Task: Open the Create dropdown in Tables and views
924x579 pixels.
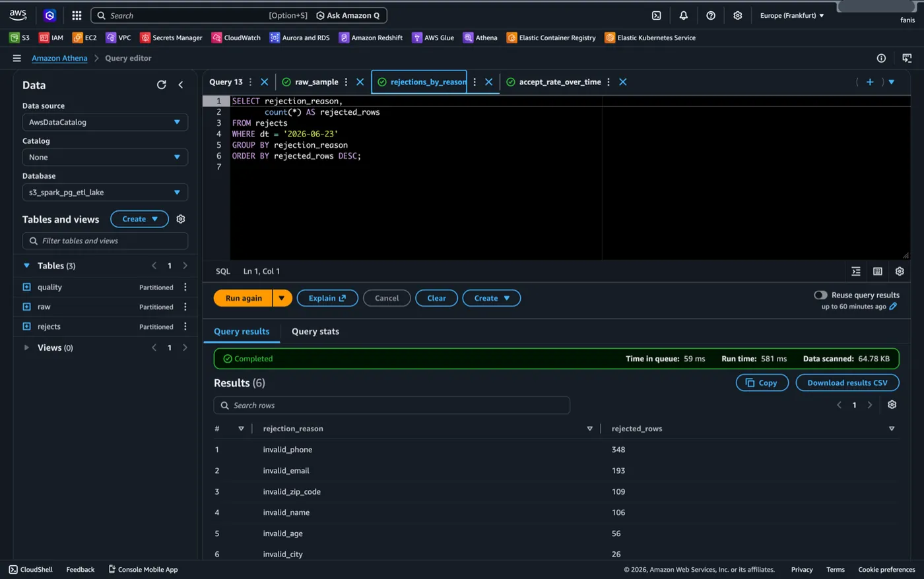Action: point(139,219)
